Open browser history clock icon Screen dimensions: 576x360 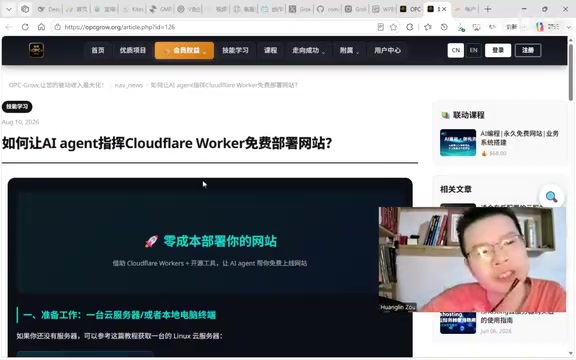click(x=444, y=27)
